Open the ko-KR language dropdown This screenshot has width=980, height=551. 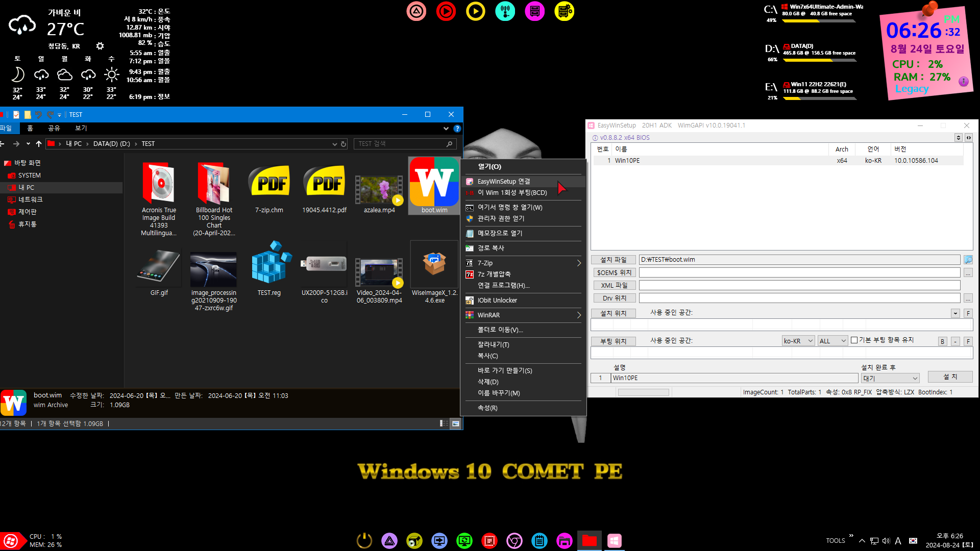(x=798, y=341)
